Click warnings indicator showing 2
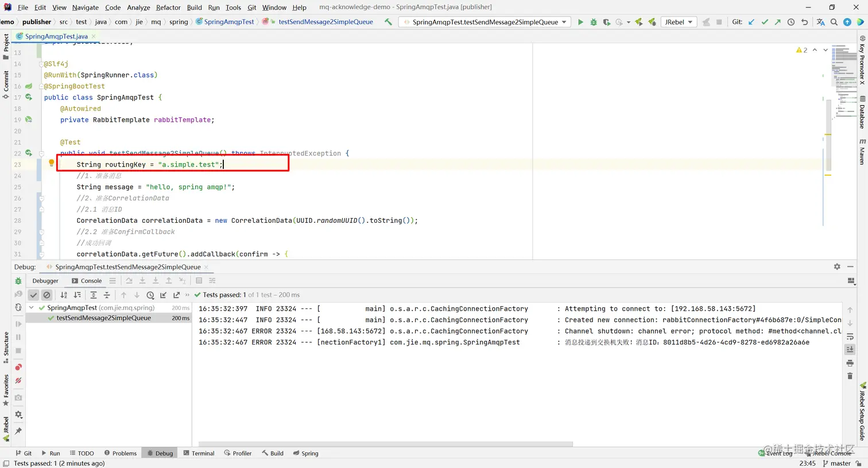 802,50
